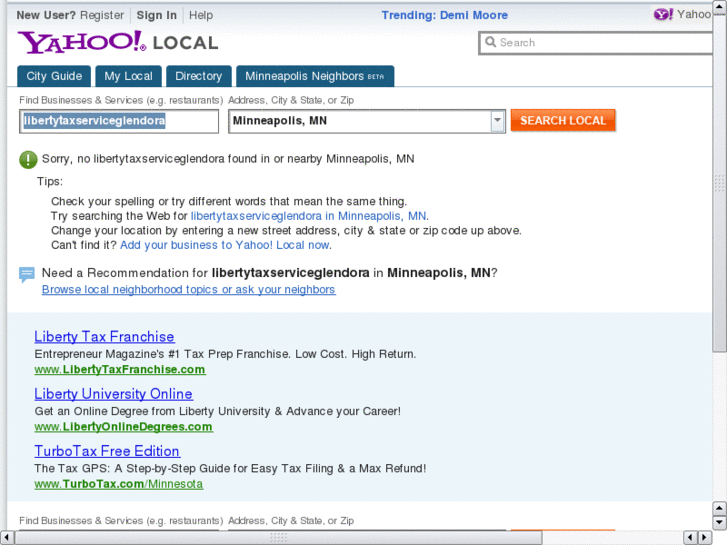
Task: Click the Sign In link
Action: [x=157, y=15]
